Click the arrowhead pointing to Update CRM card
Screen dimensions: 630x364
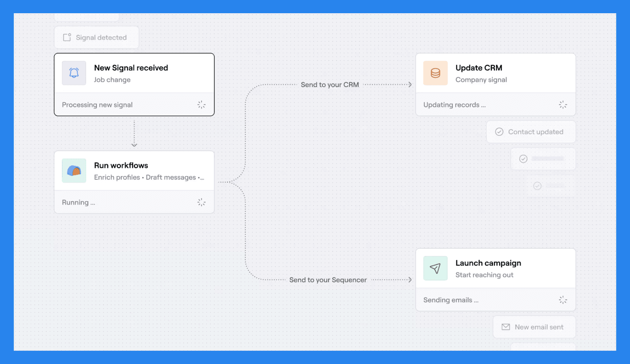pos(410,85)
